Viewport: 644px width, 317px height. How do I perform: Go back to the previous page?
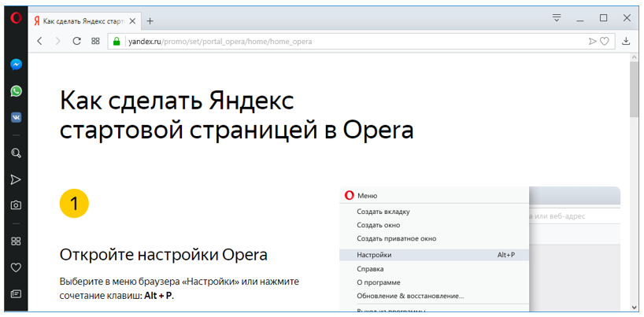(40, 41)
